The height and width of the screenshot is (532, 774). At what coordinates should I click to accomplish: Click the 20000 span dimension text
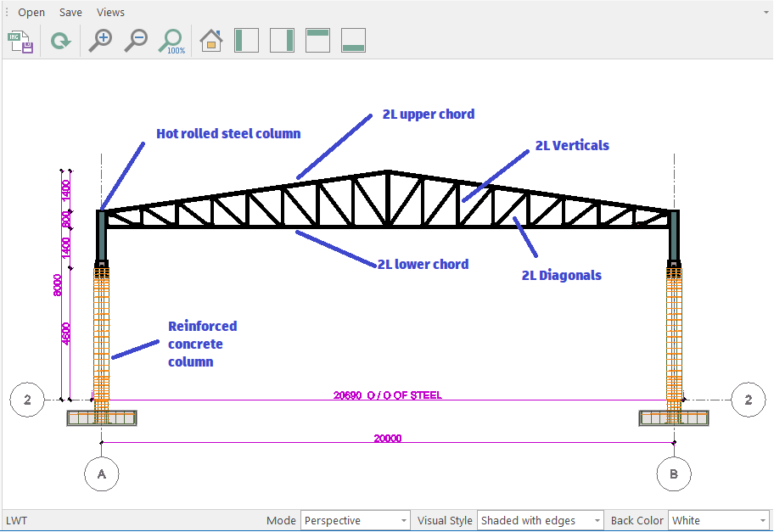pyautogui.click(x=388, y=439)
